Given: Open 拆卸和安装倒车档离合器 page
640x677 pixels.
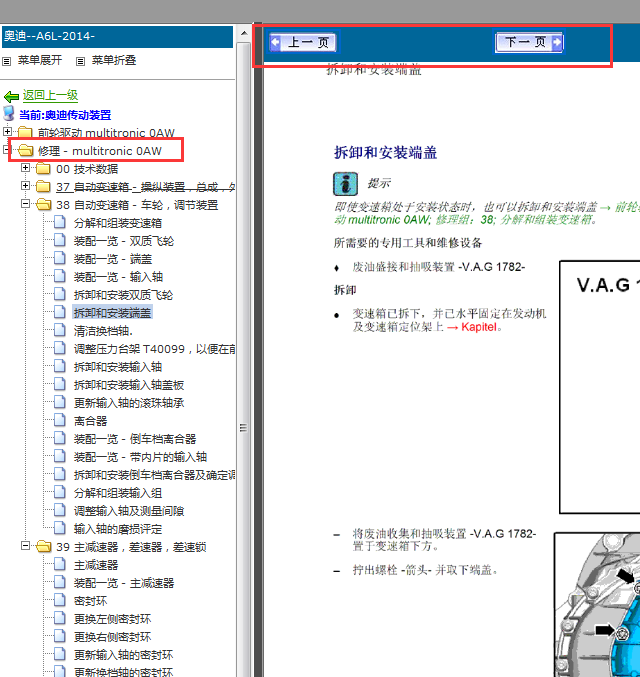Looking at the screenshot, I should [x=154, y=475].
